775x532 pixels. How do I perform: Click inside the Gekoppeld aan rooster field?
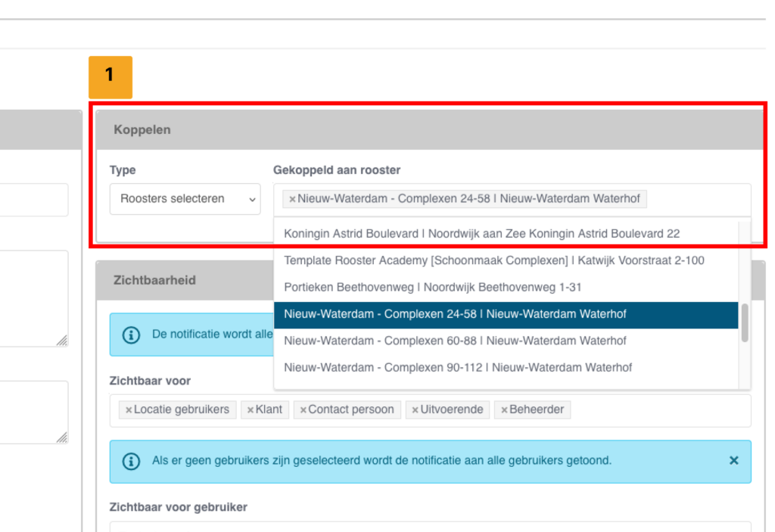tap(696, 200)
